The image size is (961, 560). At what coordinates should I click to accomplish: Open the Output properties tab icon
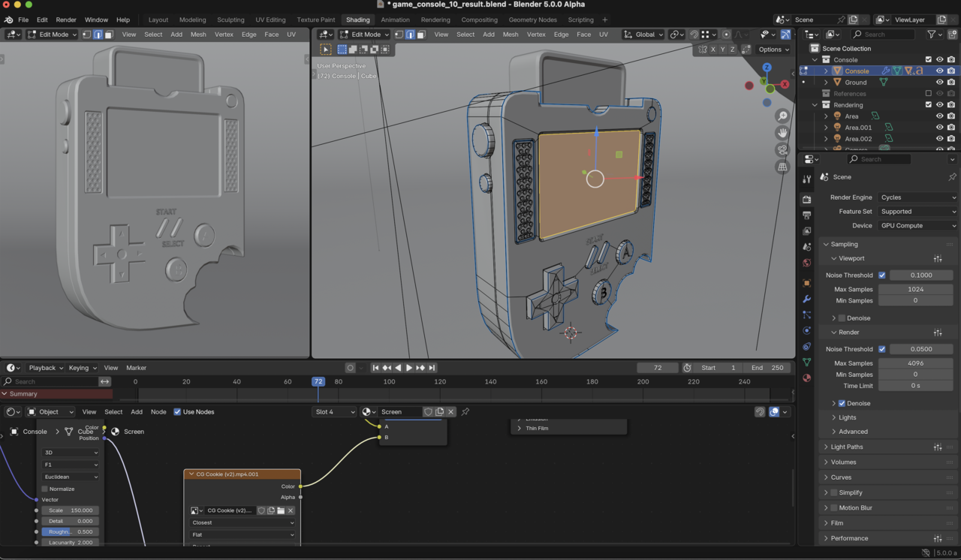tap(806, 215)
